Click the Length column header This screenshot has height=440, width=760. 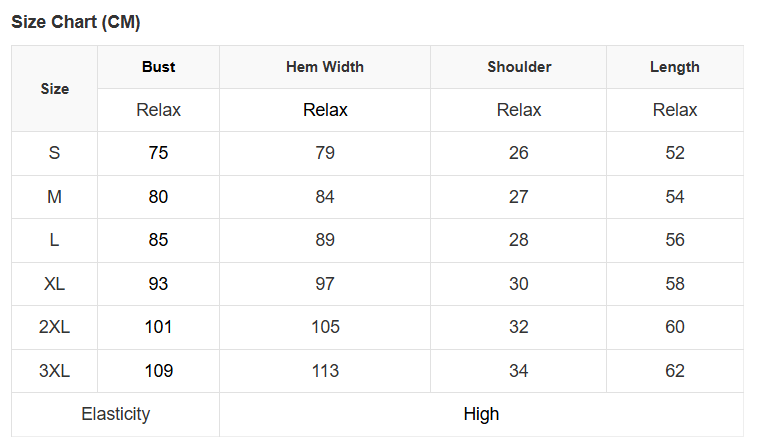(x=675, y=67)
